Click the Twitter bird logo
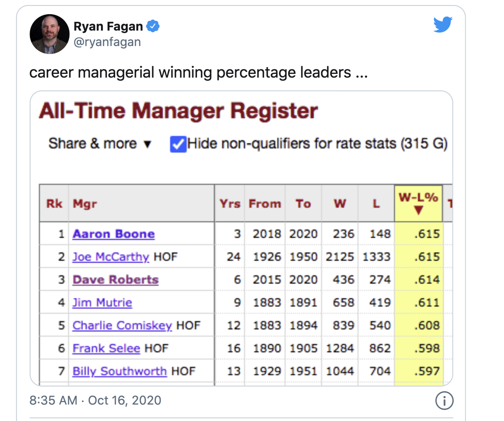The width and height of the screenshot is (504, 421). (x=442, y=25)
